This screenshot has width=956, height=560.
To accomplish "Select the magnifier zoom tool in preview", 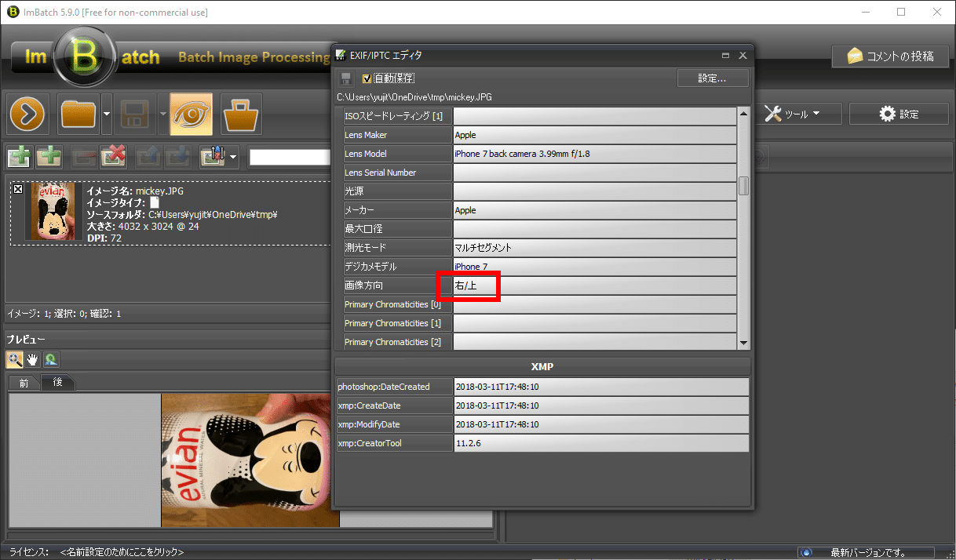I will click(15, 360).
